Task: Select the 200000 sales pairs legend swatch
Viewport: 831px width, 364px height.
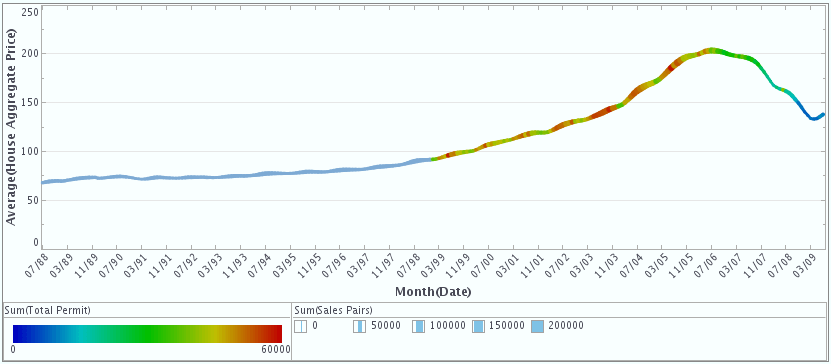Action: click(x=537, y=326)
